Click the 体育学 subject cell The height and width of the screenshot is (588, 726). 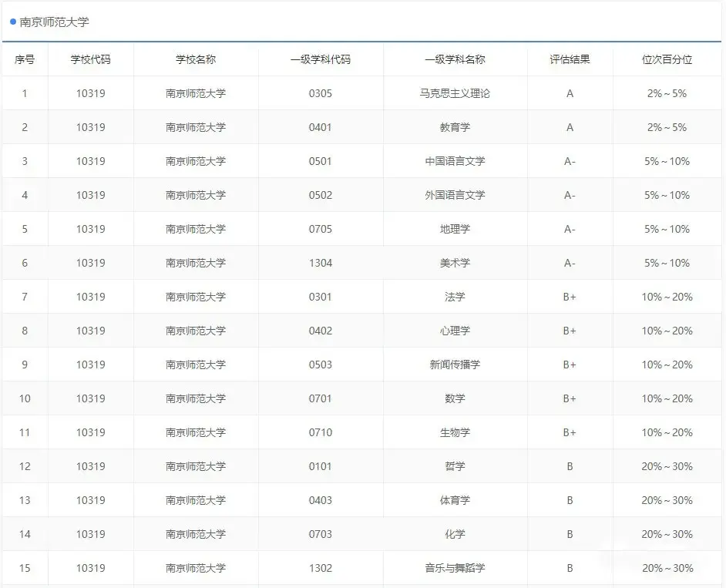(x=455, y=500)
